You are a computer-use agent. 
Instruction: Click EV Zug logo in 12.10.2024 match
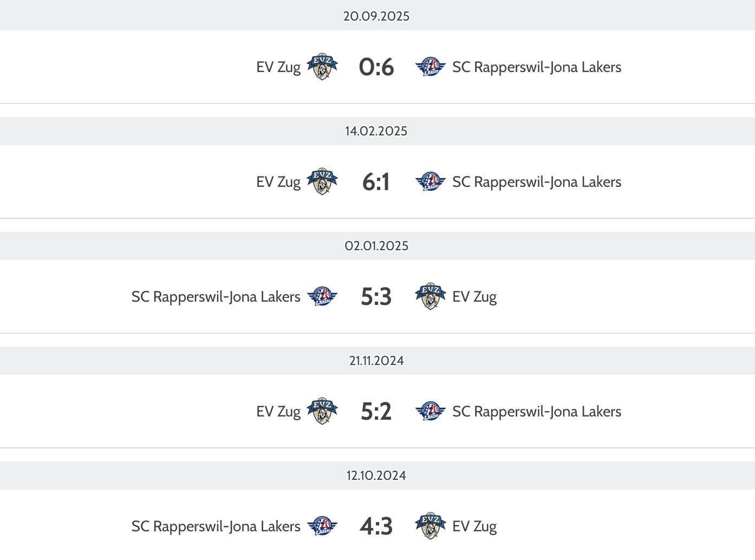431,526
